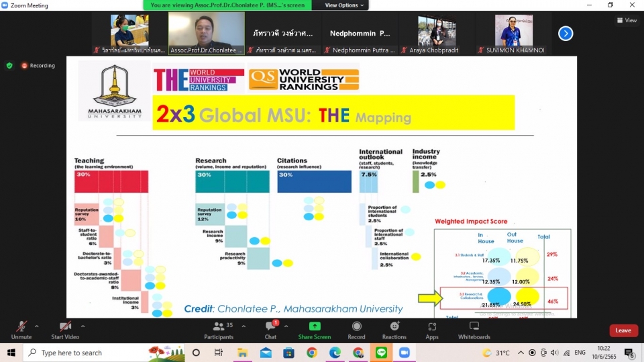Image resolution: width=644 pixels, height=362 pixels.
Task: Click THE World University Rankings logo
Action: click(199, 79)
